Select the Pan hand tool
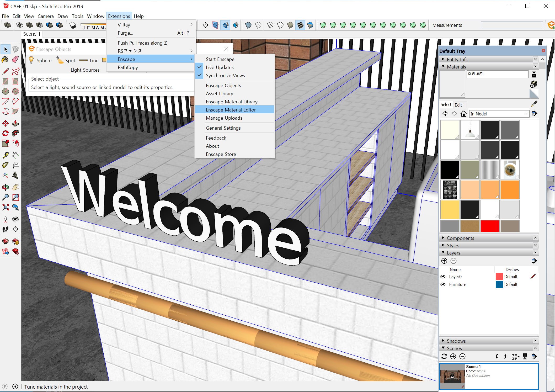The width and height of the screenshot is (555, 392). pos(15,187)
